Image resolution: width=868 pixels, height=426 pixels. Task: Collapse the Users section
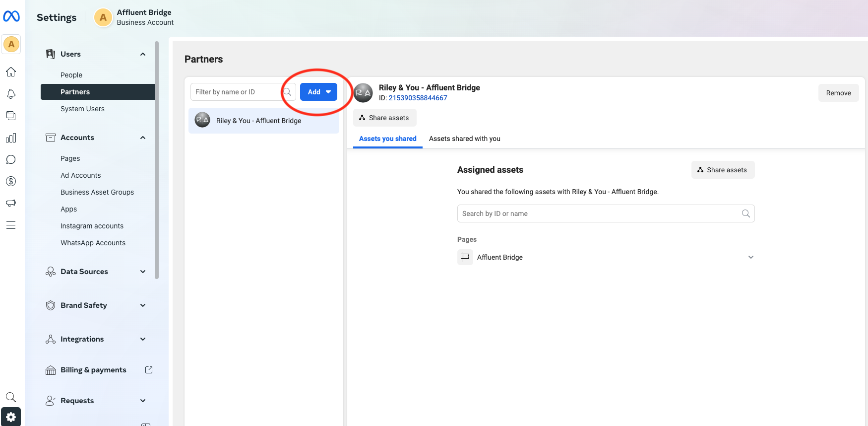96,54
